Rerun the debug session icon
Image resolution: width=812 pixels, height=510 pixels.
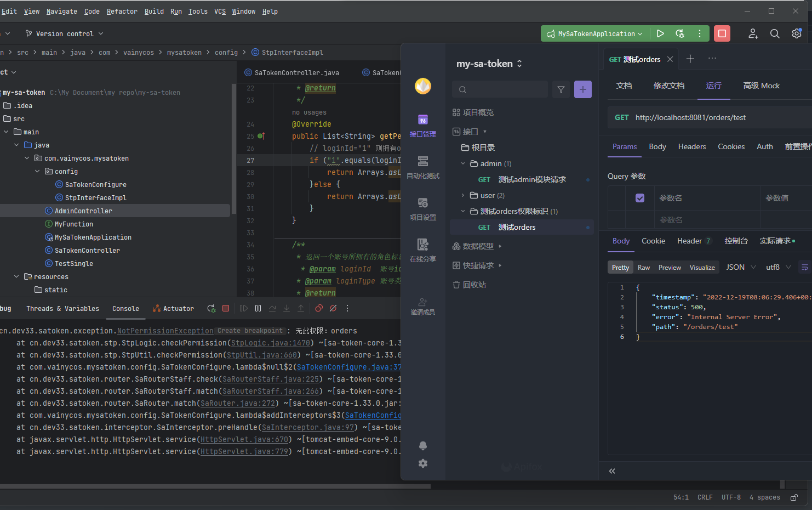tap(211, 308)
